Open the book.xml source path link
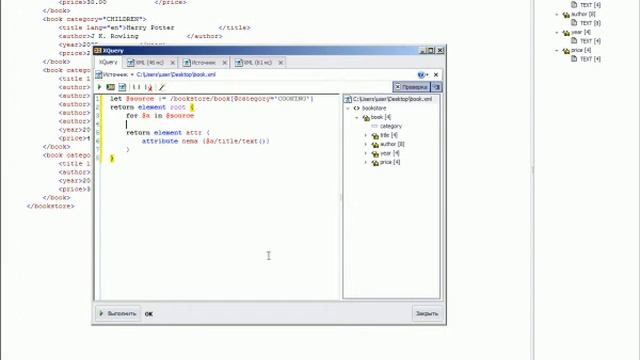The height and width of the screenshot is (360, 640). [176, 75]
